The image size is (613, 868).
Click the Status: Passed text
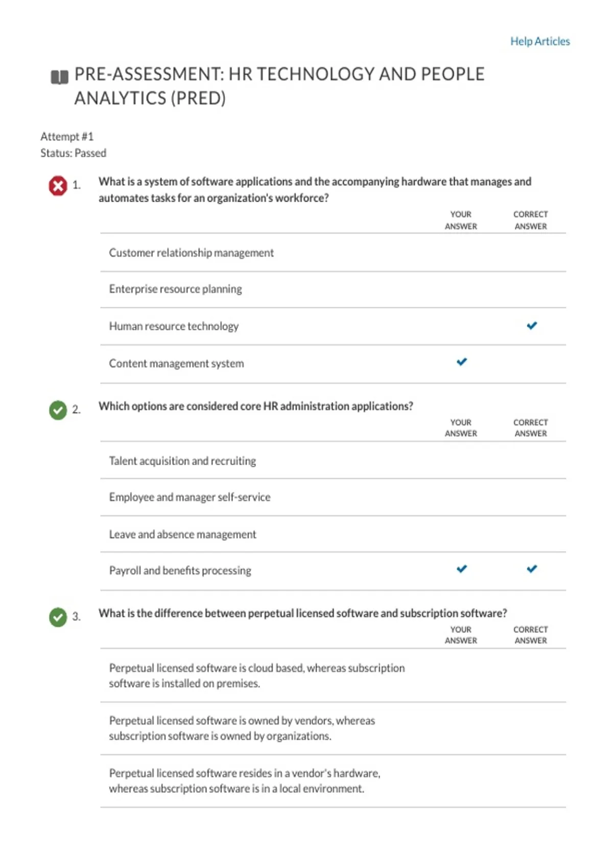coord(74,153)
